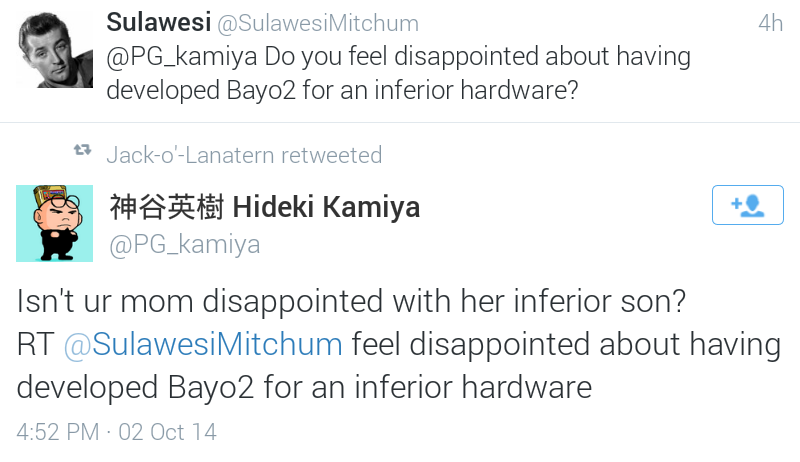This screenshot has height=462, width=800.
Task: Click the 4:52 PM time stamp
Action: pos(57,433)
